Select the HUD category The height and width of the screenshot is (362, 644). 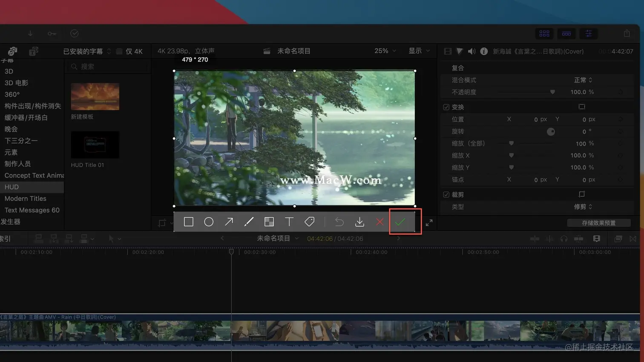32,187
